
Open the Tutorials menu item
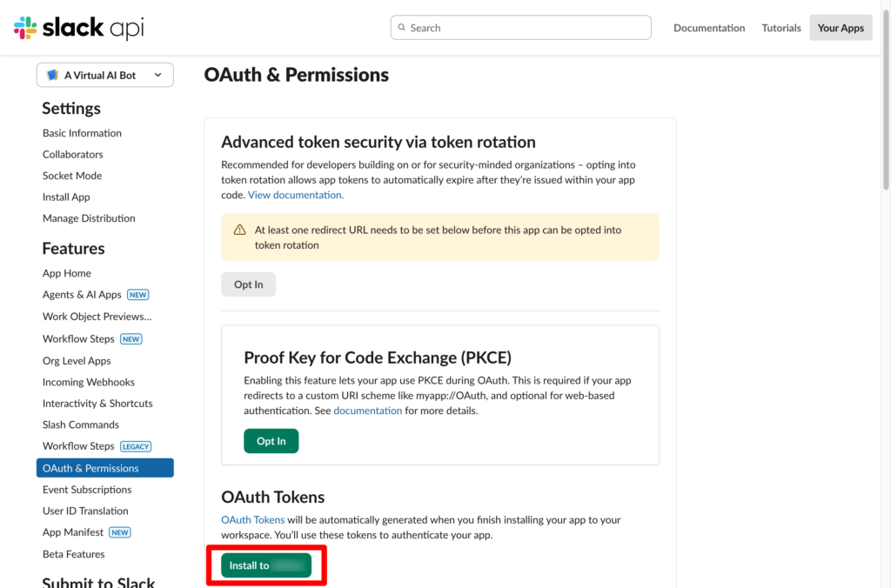tap(780, 28)
